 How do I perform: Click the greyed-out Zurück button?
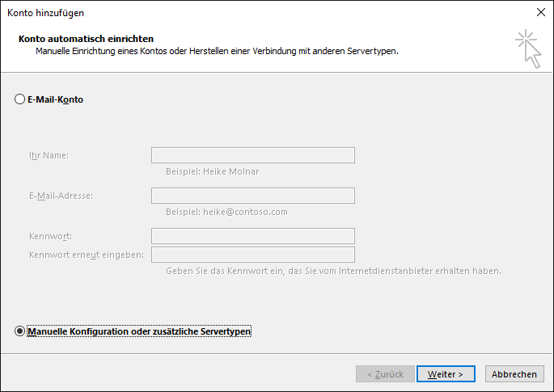pos(385,374)
